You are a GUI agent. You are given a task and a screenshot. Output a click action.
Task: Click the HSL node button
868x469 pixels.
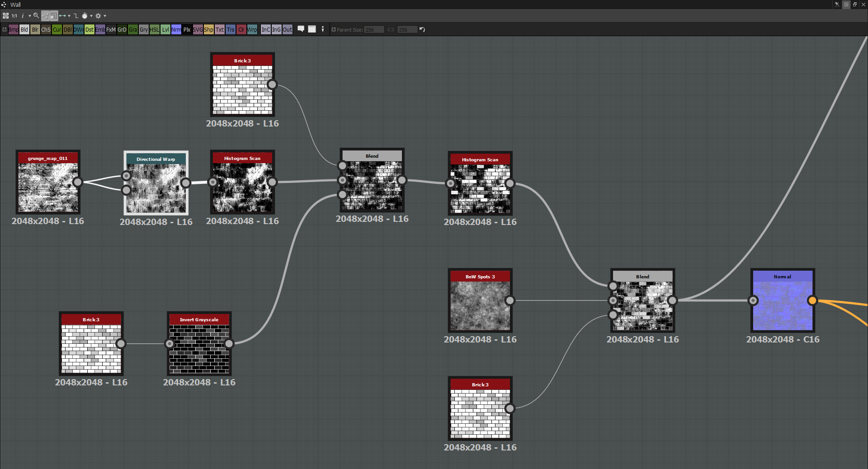(x=154, y=30)
